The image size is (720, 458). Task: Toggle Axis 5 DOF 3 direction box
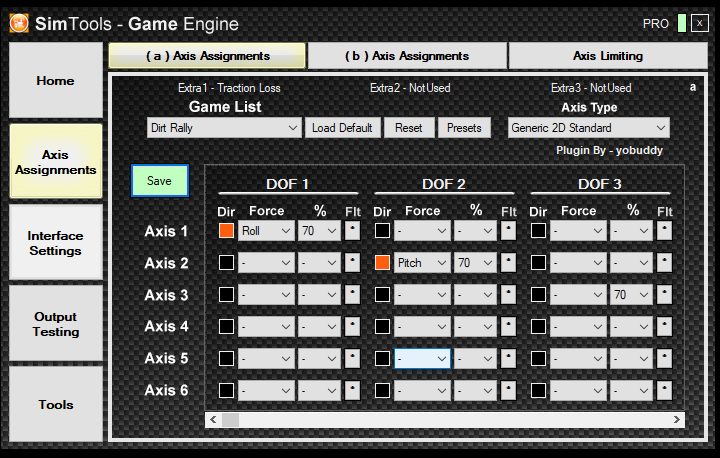[x=539, y=358]
